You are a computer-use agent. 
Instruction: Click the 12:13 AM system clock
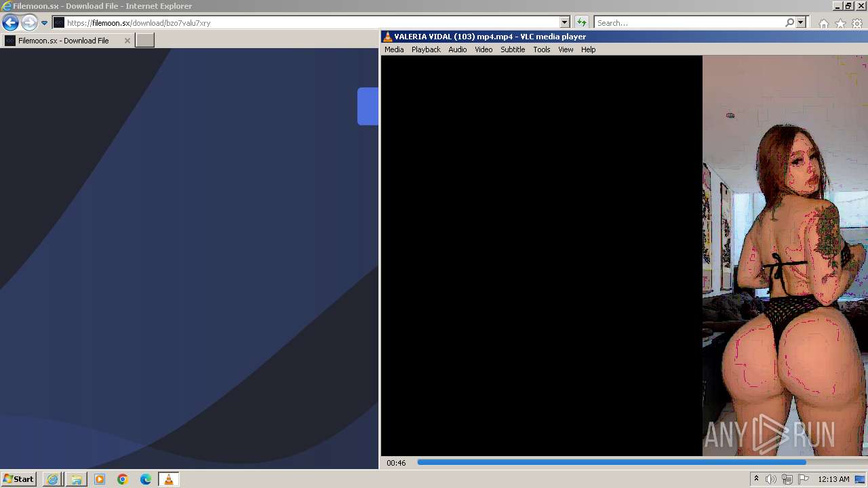pos(833,479)
